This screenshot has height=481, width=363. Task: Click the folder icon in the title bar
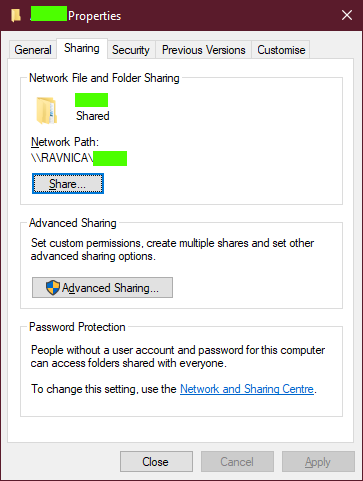click(x=16, y=15)
